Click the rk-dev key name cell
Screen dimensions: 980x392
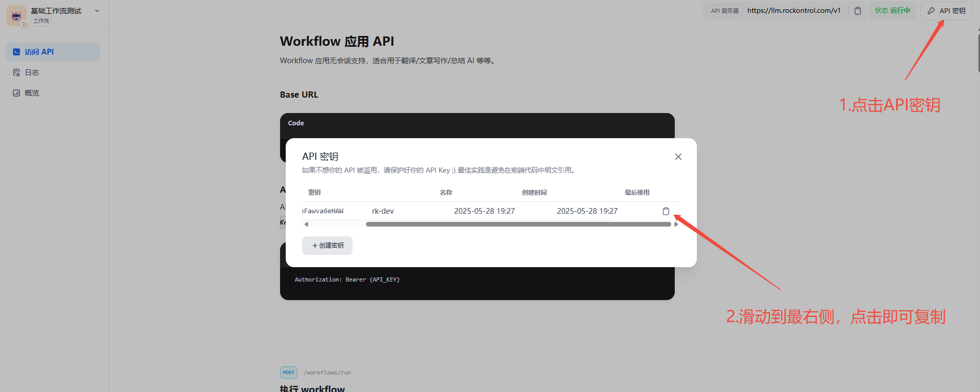coord(383,211)
